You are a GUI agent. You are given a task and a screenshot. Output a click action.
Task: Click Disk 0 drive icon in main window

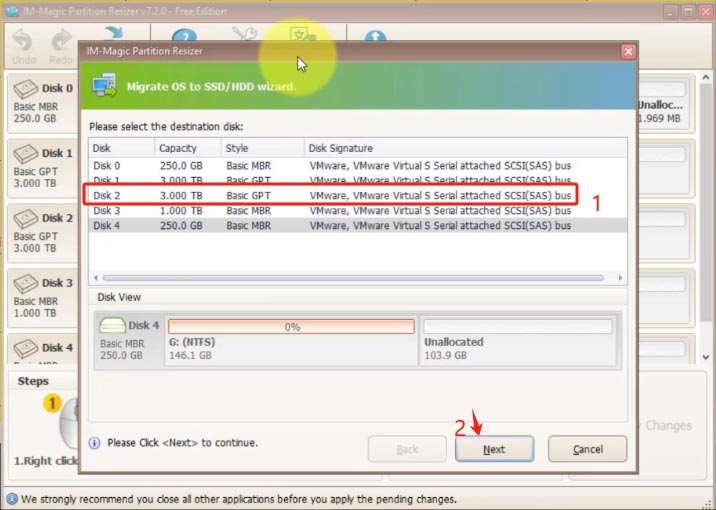click(x=26, y=89)
